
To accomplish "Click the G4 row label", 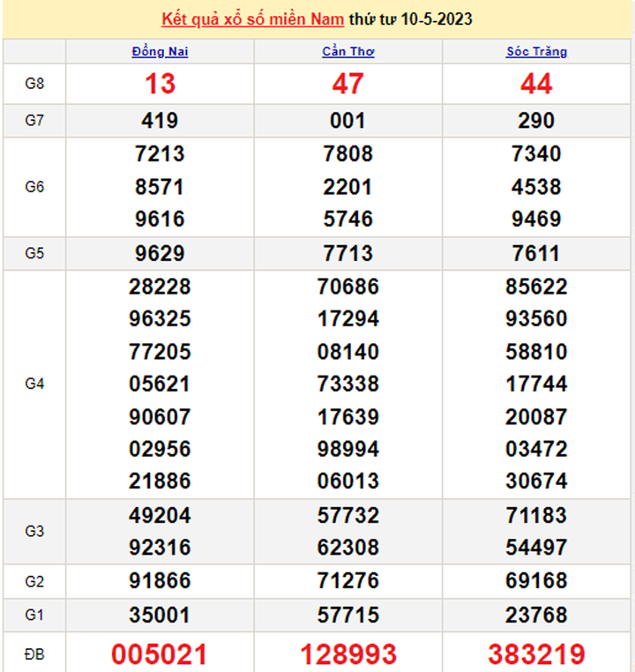I will pyautogui.click(x=34, y=384).
